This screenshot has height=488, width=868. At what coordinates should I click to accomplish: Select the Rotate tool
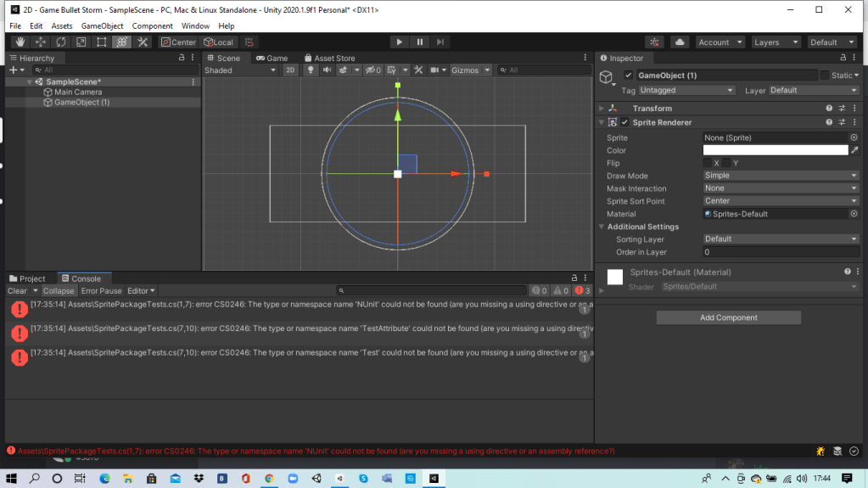pyautogui.click(x=60, y=42)
